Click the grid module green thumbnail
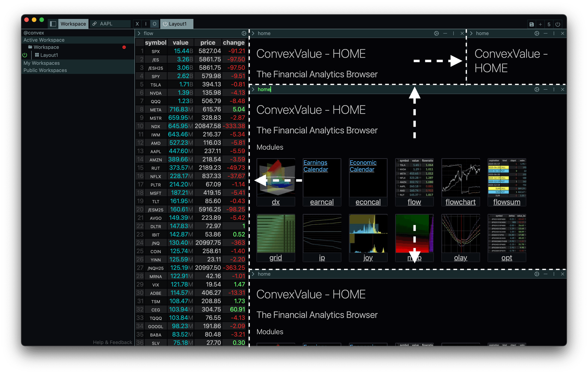Screen dimensions: 588x374 (276, 234)
